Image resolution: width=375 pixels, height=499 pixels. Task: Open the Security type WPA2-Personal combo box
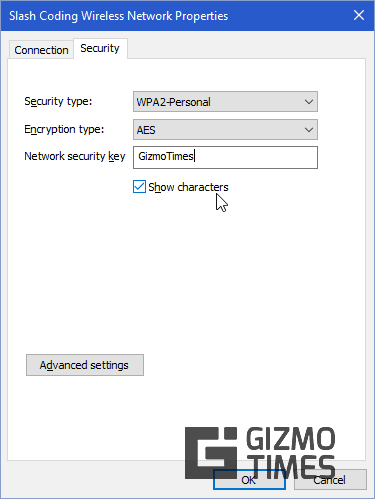coord(225,102)
